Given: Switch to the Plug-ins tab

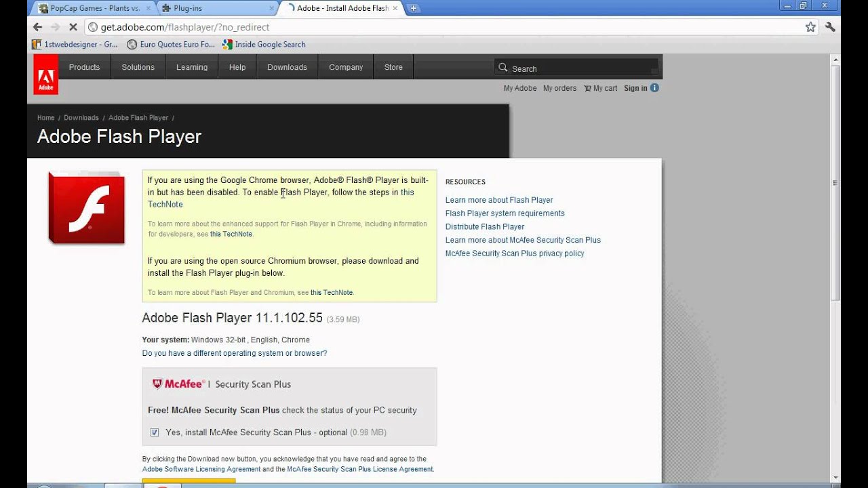Looking at the screenshot, I should pos(217,9).
